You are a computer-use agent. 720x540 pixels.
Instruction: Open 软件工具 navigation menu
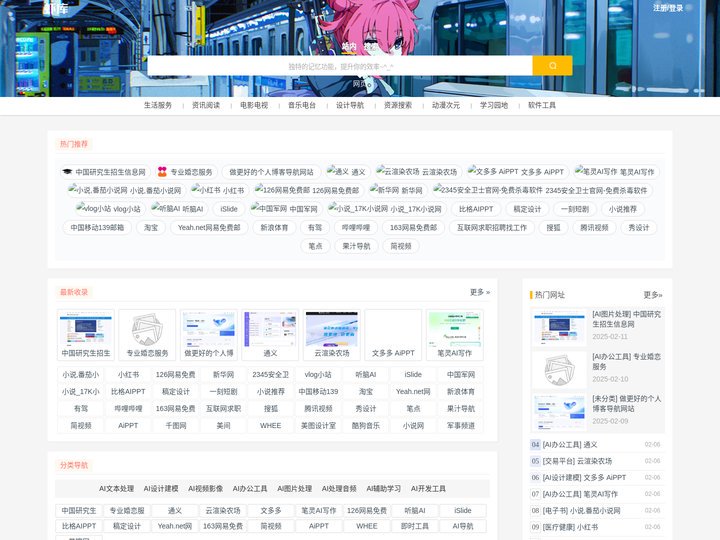[x=542, y=105]
